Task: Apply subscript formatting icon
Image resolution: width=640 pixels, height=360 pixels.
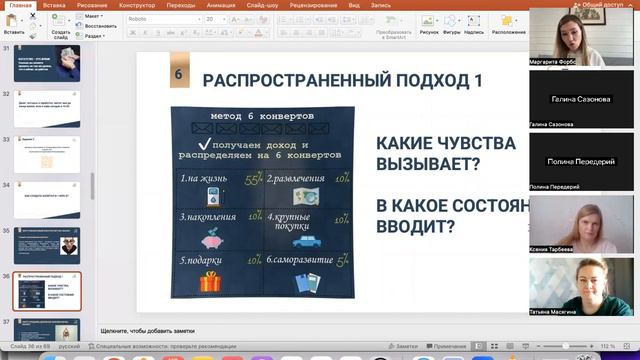Action: [x=196, y=33]
